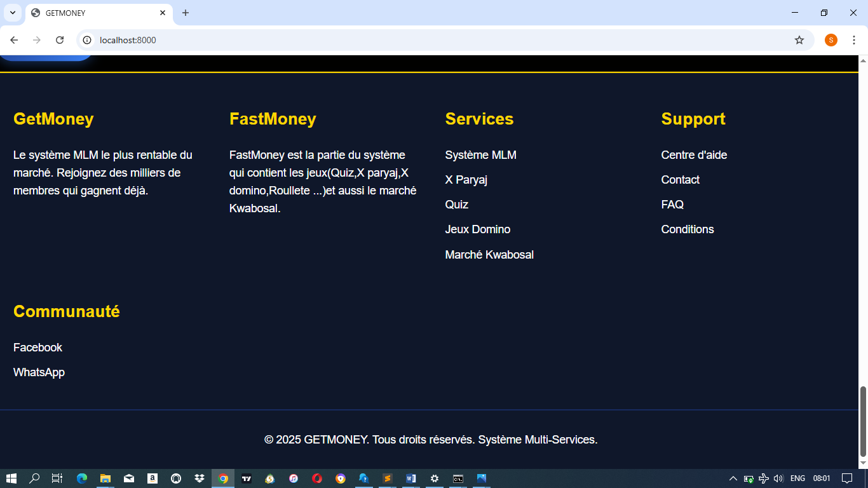The width and height of the screenshot is (868, 488).
Task: View site information icon in address bar
Action: (88, 40)
